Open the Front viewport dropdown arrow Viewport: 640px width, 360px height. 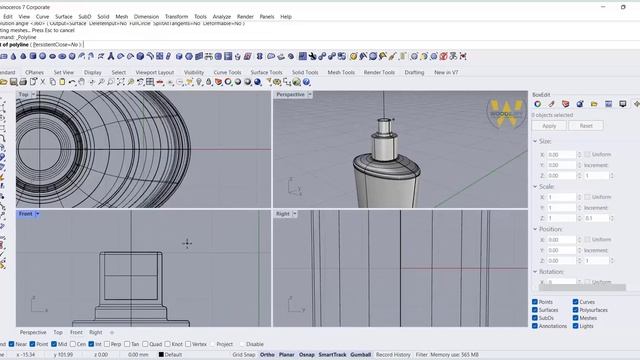pyautogui.click(x=37, y=214)
